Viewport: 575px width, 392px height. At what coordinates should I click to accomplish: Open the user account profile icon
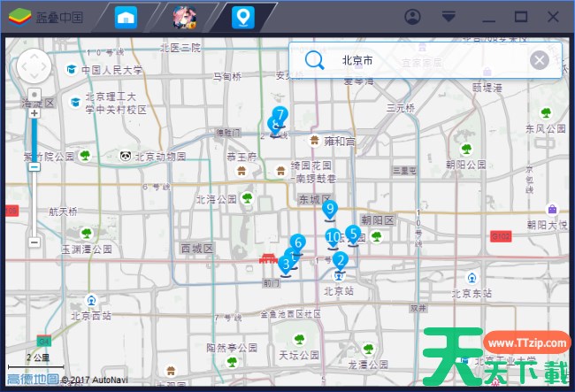pyautogui.click(x=412, y=17)
